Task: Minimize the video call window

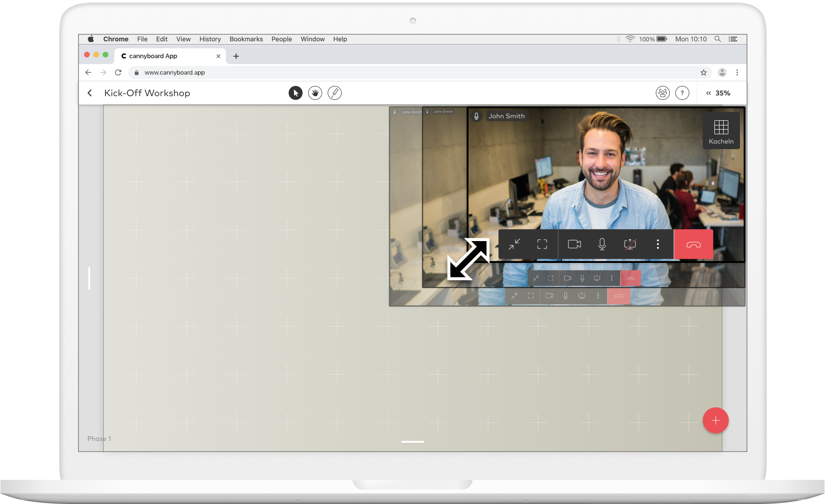Action: point(514,244)
